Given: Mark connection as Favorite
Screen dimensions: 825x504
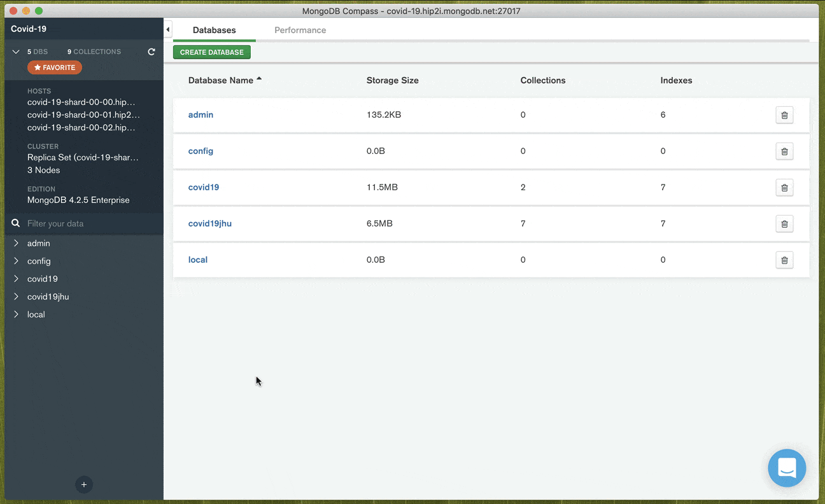Looking at the screenshot, I should (55, 67).
